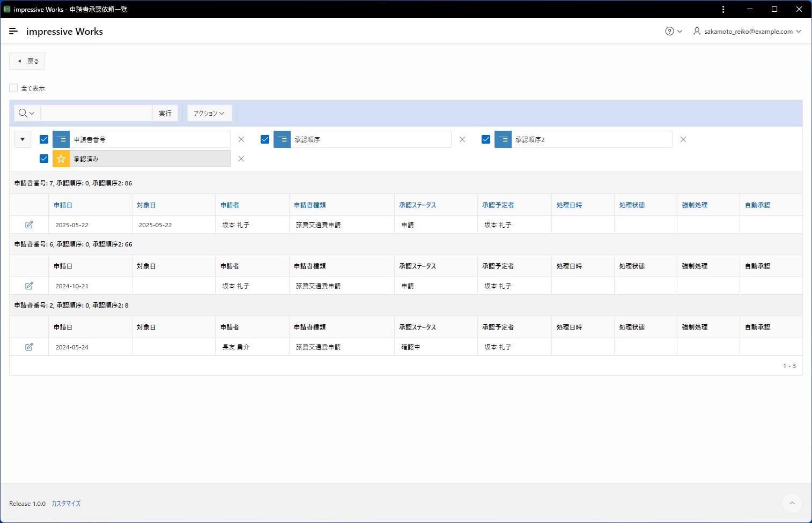Screen dimensions: 812x523
Task: Maximize the impressive Works window
Action: tap(774, 9)
